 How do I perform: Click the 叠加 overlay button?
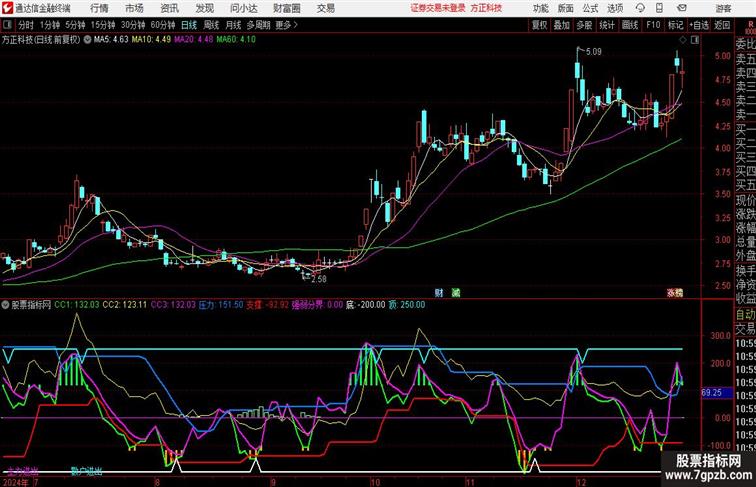click(x=562, y=25)
